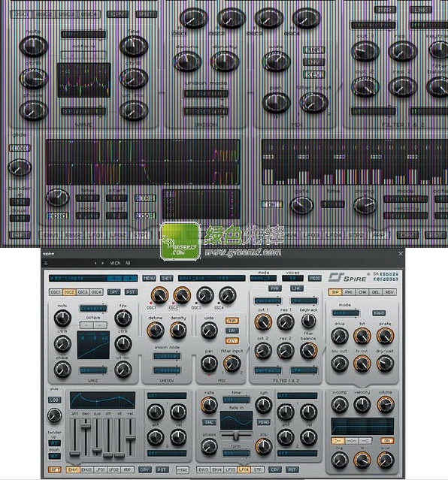Click the OSC4 mix level knob
The height and width of the screenshot is (480, 448).
pos(227,295)
